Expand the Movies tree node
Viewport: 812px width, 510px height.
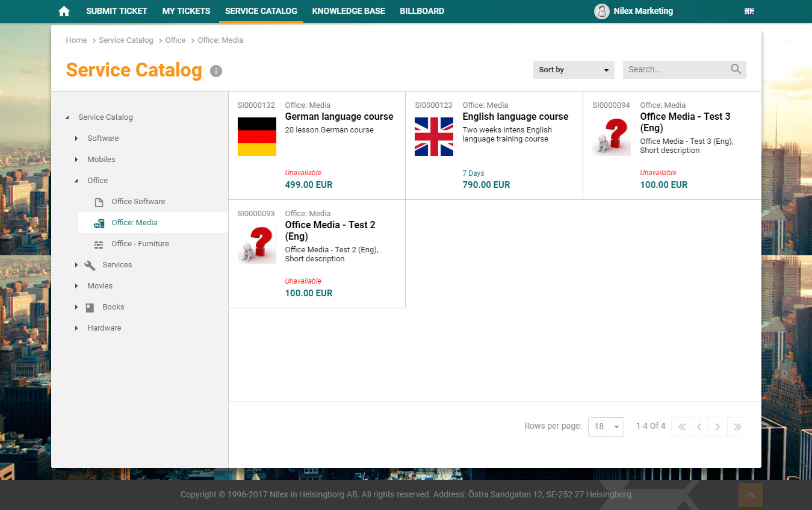tap(76, 286)
